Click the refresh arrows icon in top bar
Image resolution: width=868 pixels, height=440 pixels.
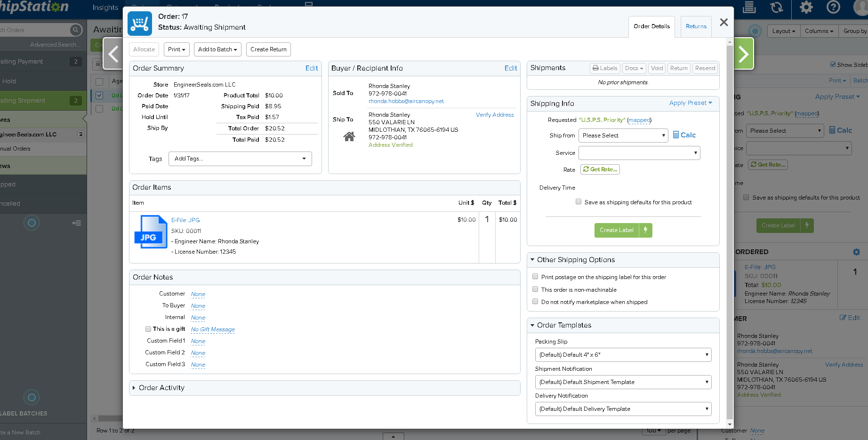click(777, 7)
